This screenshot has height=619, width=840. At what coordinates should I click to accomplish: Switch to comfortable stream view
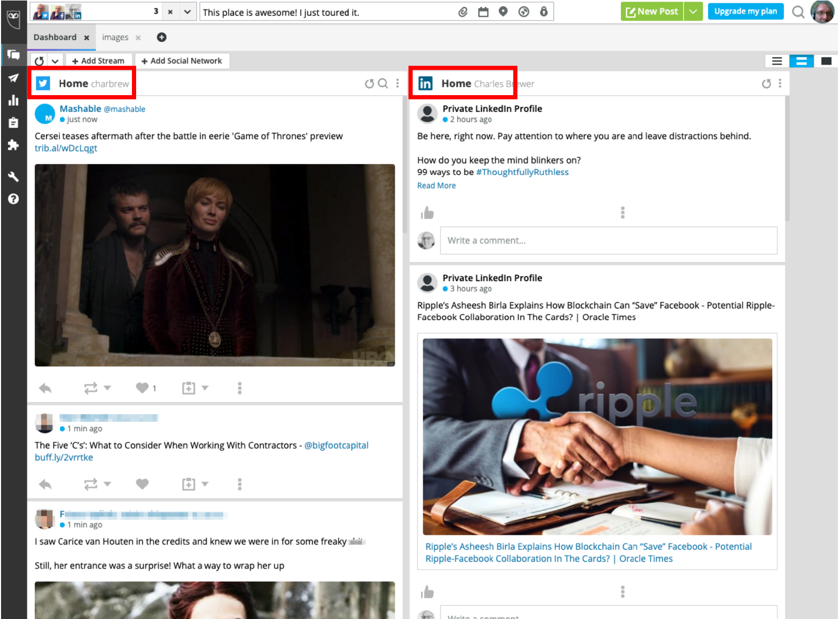tap(826, 61)
